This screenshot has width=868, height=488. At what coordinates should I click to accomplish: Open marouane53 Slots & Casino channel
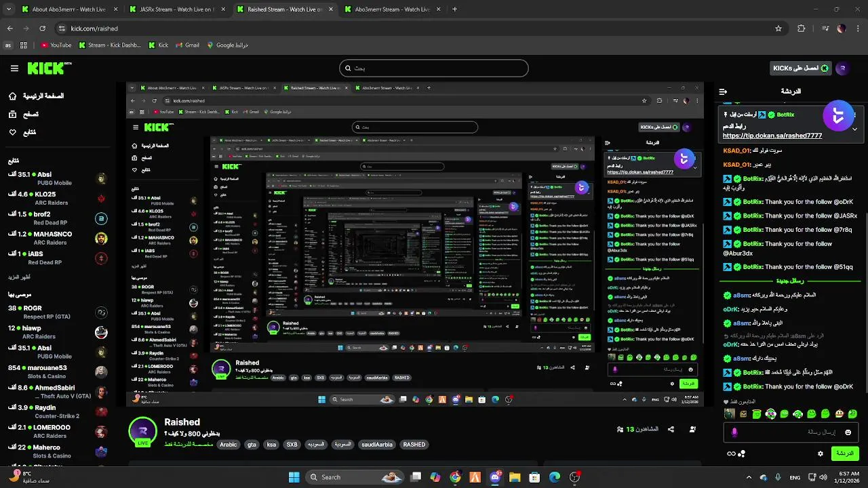58,371
